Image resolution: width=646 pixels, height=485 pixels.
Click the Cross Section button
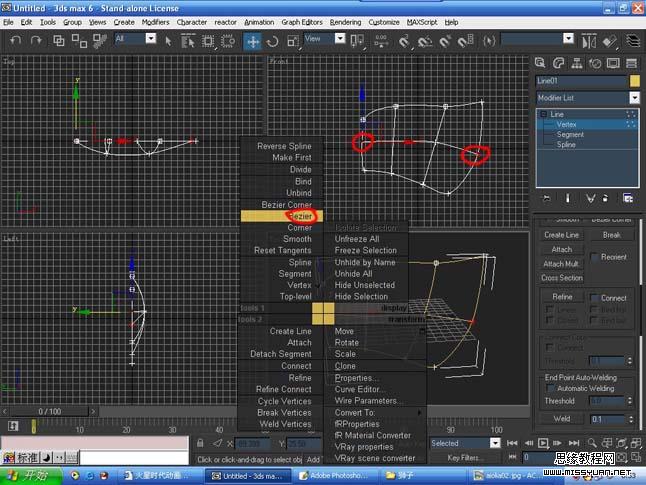pos(562,278)
